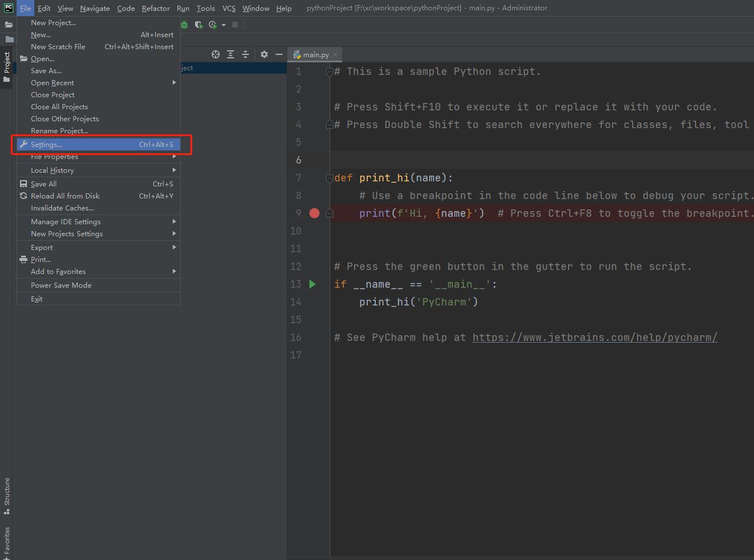754x560 pixels.
Task: Click green run arrow on line 13
Action: tap(312, 284)
